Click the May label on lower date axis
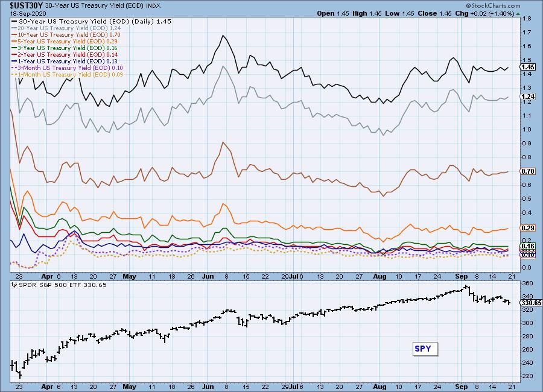Image resolution: width=543 pixels, height=392 pixels. (x=129, y=387)
